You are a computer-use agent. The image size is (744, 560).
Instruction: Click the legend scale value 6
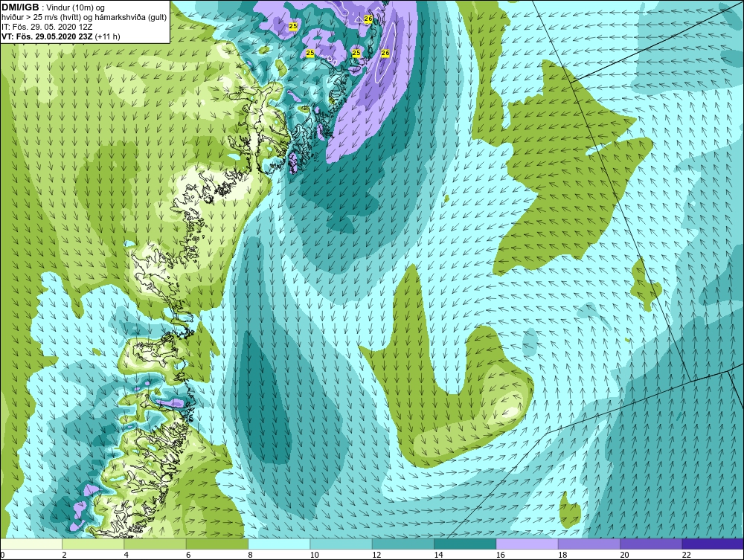click(188, 556)
